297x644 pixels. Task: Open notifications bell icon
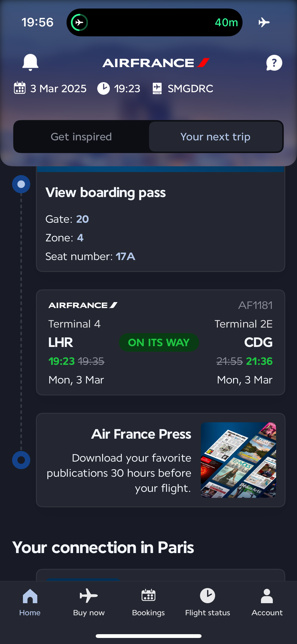30,62
